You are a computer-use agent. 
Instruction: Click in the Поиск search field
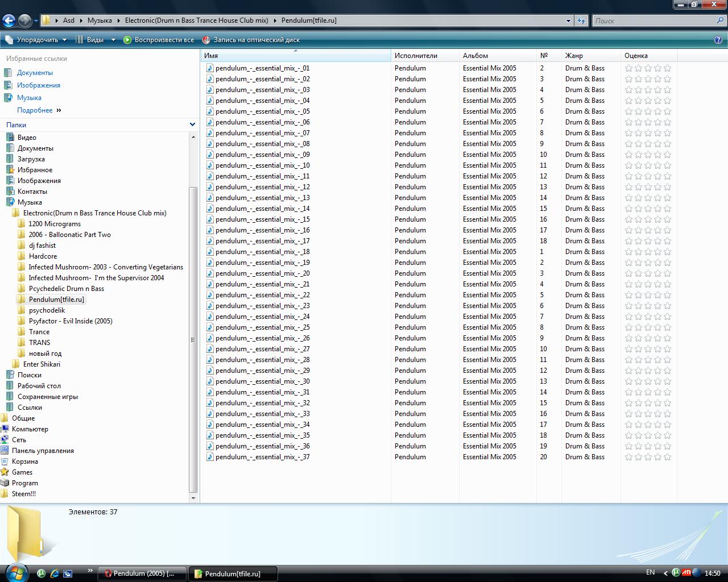[654, 20]
